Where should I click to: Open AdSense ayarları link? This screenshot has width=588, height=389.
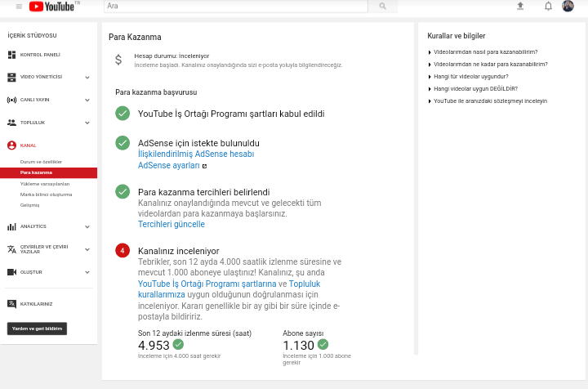(169, 165)
